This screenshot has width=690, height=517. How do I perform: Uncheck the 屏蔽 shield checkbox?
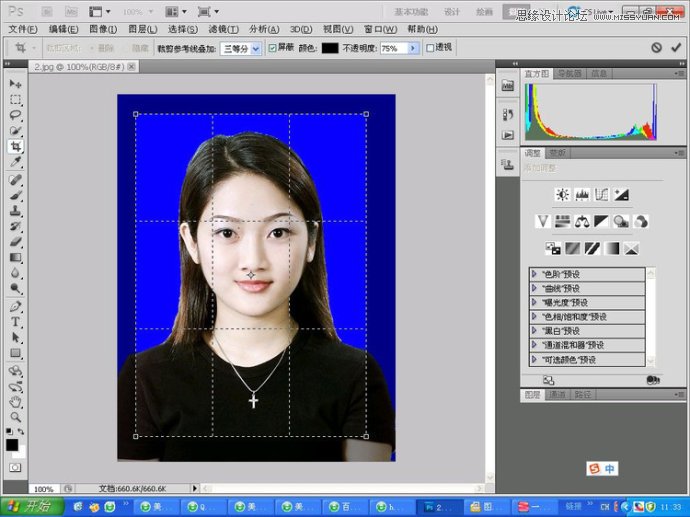(273, 47)
